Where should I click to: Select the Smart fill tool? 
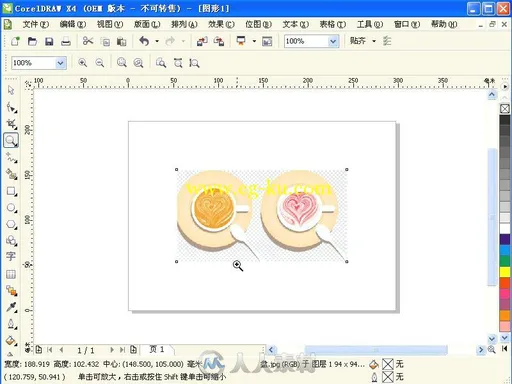coord(11,174)
